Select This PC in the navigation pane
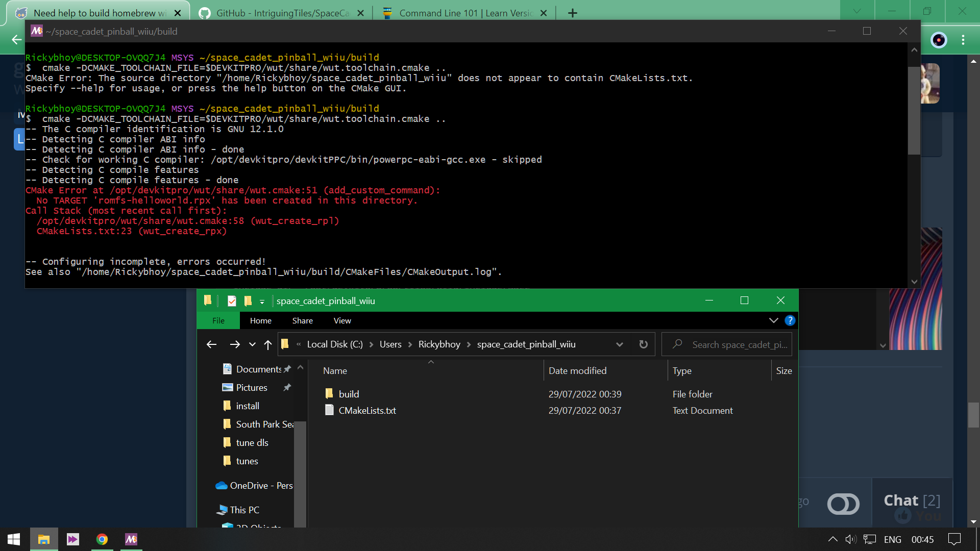This screenshot has width=980, height=551. [x=238, y=510]
